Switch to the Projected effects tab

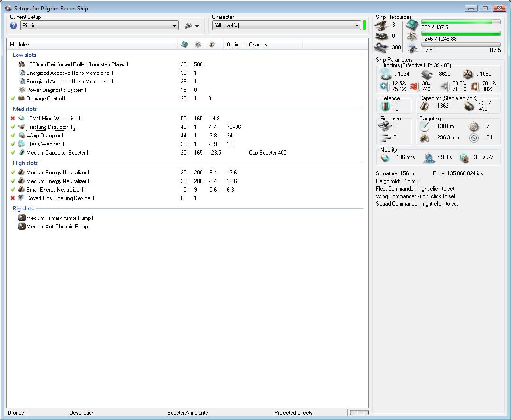(x=293, y=413)
